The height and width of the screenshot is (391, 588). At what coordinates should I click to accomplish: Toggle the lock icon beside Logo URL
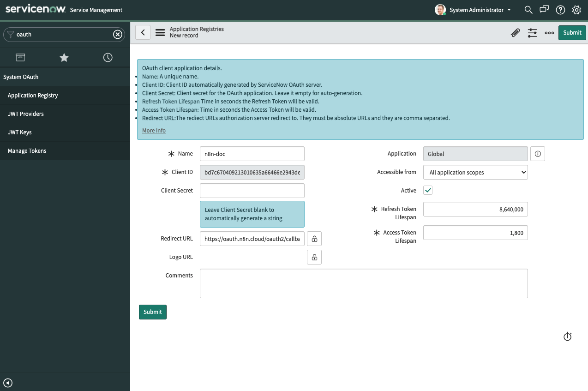pyautogui.click(x=314, y=257)
